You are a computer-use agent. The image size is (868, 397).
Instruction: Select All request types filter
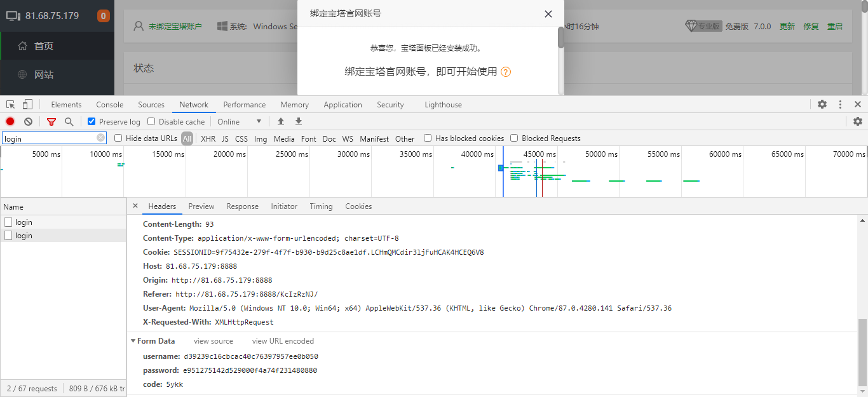187,138
